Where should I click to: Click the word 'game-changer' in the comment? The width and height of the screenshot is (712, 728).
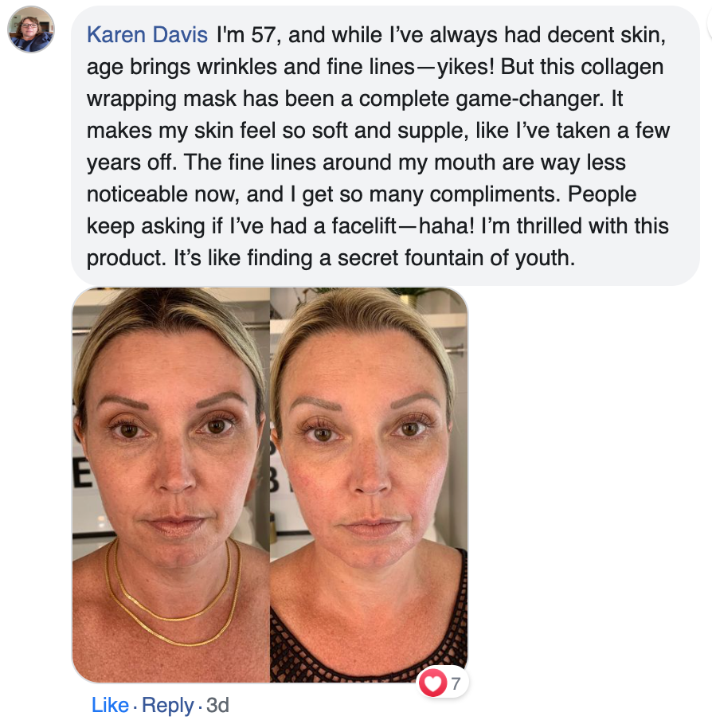coord(528,99)
